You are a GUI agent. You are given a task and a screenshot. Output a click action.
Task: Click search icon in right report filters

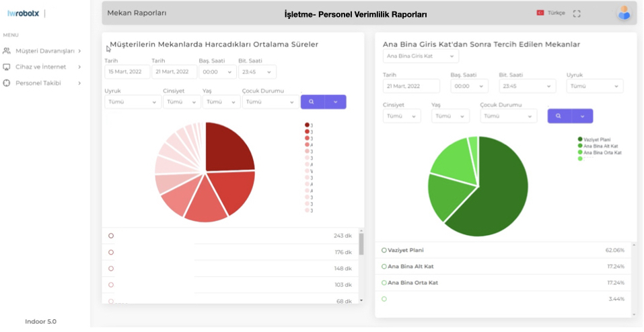click(559, 116)
